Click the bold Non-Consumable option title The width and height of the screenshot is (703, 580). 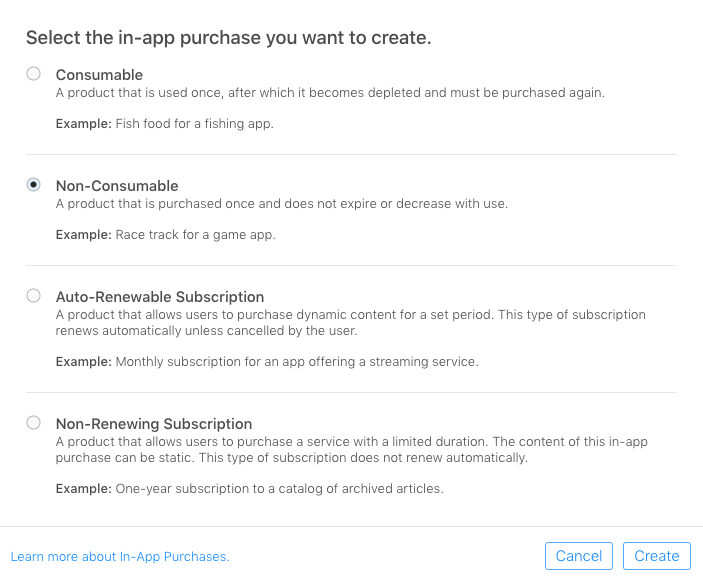click(x=117, y=186)
